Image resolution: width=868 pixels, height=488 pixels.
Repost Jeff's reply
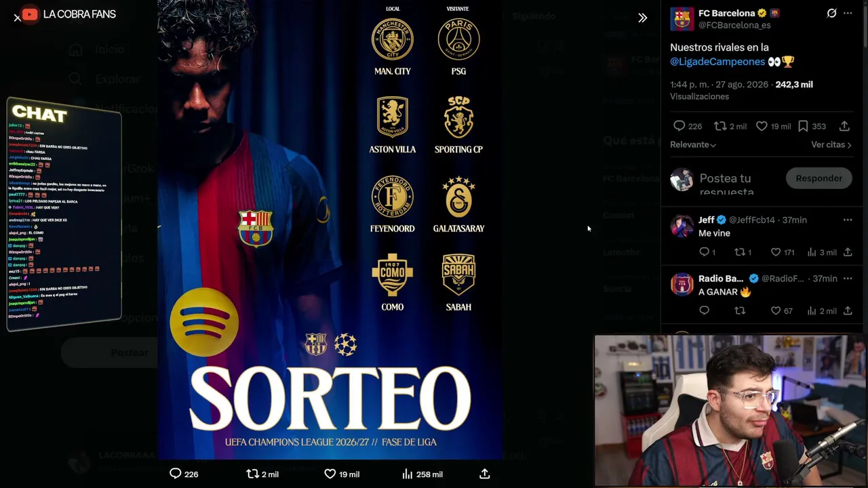740,252
